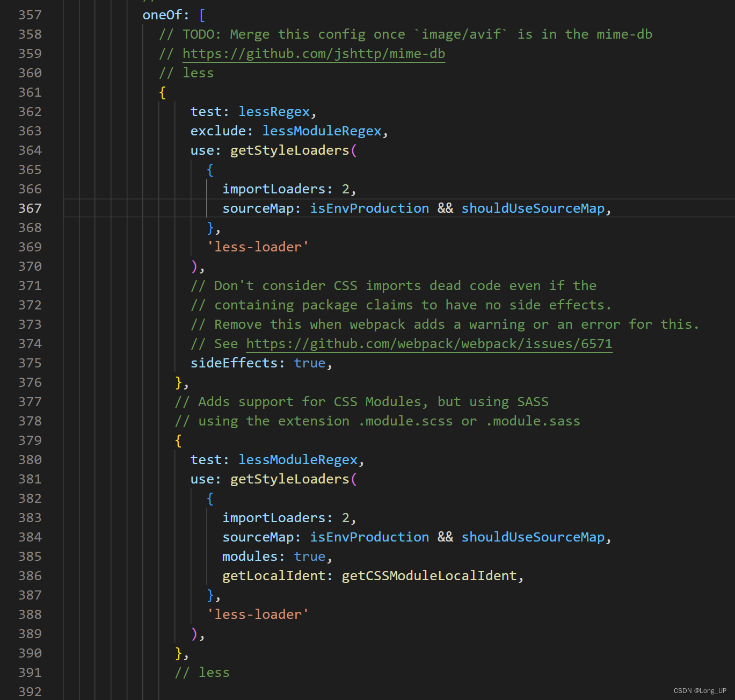
Task: Click the closing parenthesis on line 389
Action: (x=194, y=634)
